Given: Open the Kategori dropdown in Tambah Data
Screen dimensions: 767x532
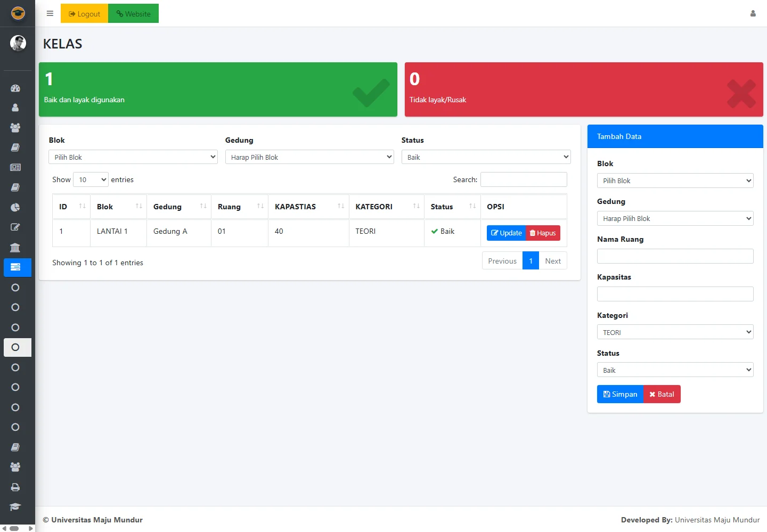Looking at the screenshot, I should click(675, 332).
